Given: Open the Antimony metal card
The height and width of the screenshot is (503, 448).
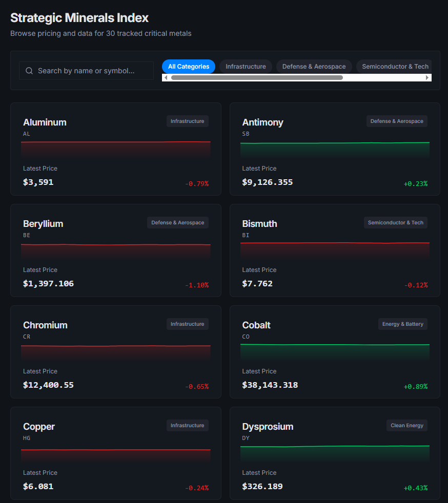Looking at the screenshot, I should point(335,149).
